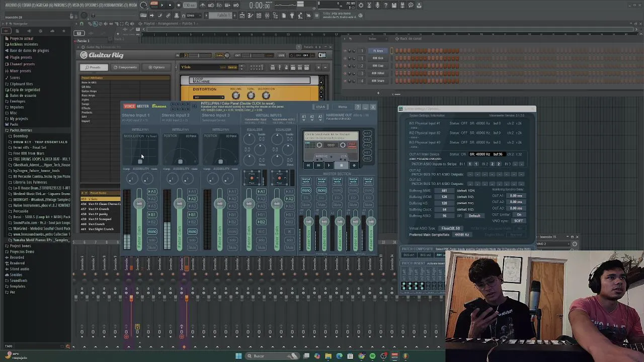The width and height of the screenshot is (644, 362).
Task: Click Normal mode on master bus A1
Action: 306,180
